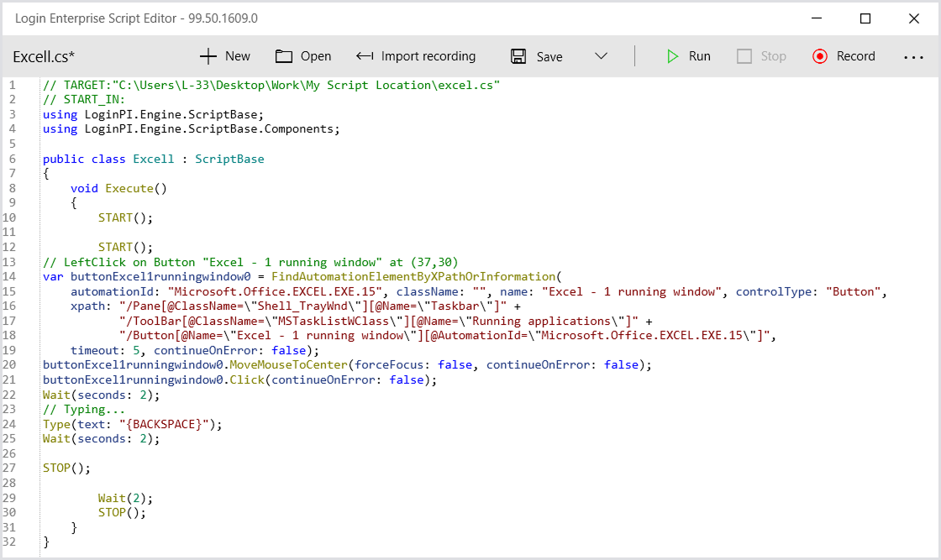Click 'timeout: 5' on line 19
Image resolution: width=941 pixels, height=560 pixels.
(x=104, y=350)
